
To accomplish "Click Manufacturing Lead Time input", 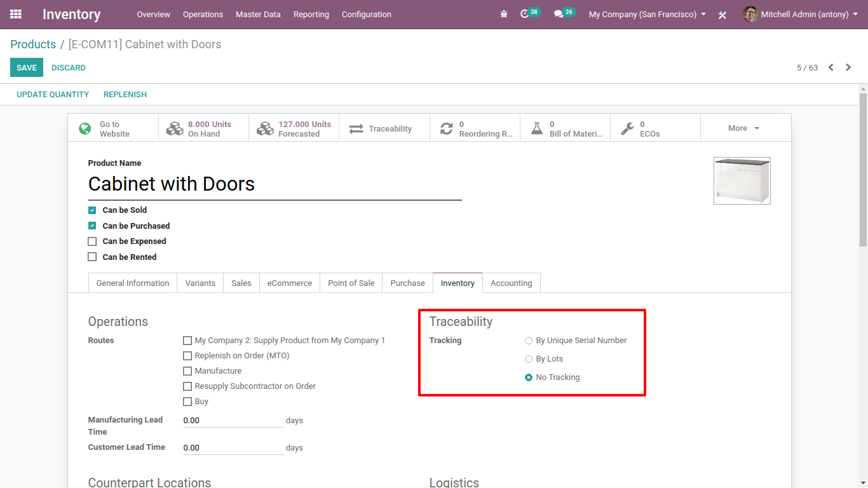I will [x=233, y=421].
